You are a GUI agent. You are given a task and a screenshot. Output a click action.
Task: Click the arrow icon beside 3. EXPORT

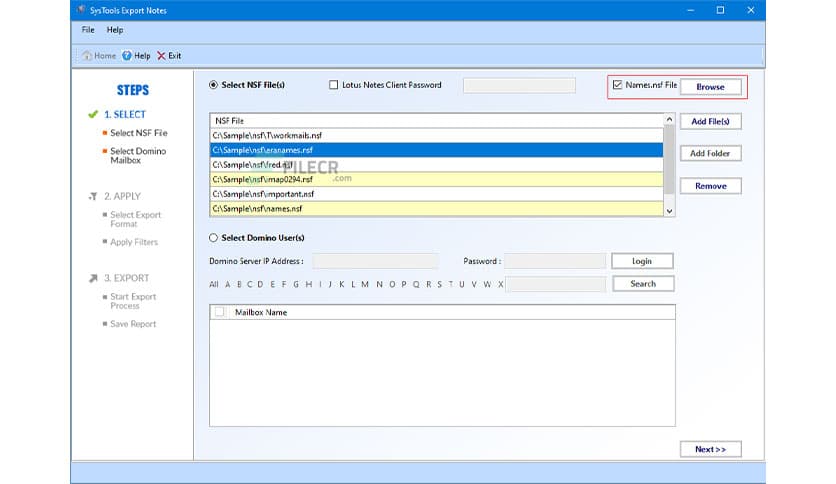[x=93, y=278]
